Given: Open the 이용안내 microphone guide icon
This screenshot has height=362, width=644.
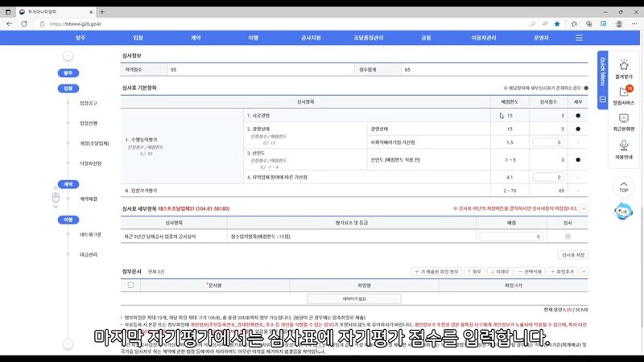Looking at the screenshot, I should tap(623, 150).
